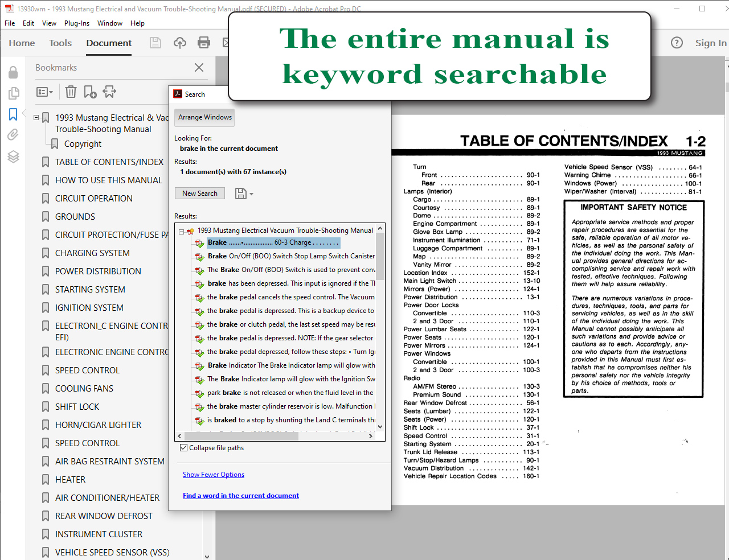This screenshot has width=729, height=560.
Task: Open the INSTRUMENT CLUSTER bookmark
Action: coord(99,534)
